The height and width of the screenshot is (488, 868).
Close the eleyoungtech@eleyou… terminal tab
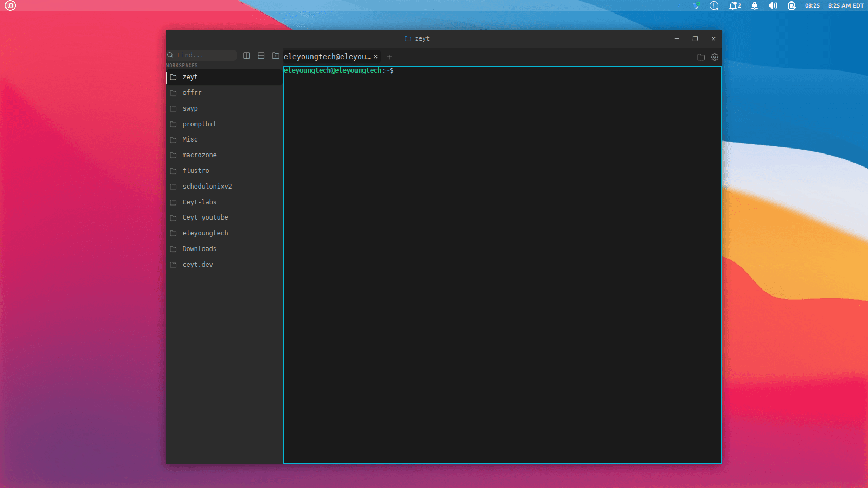pos(375,56)
